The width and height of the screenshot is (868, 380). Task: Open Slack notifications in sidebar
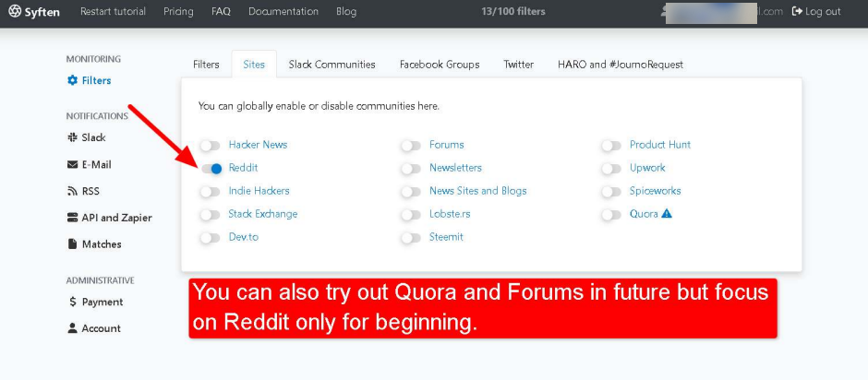[87, 137]
